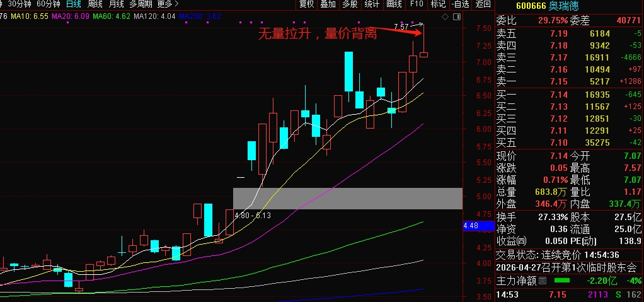Select the 月线 monthly chart tab
This screenshot has height=302, width=644.
(x=116, y=4)
